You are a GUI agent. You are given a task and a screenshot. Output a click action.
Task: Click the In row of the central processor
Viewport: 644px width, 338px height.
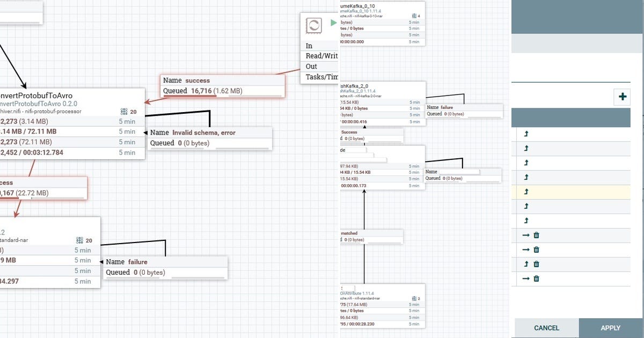click(320, 46)
